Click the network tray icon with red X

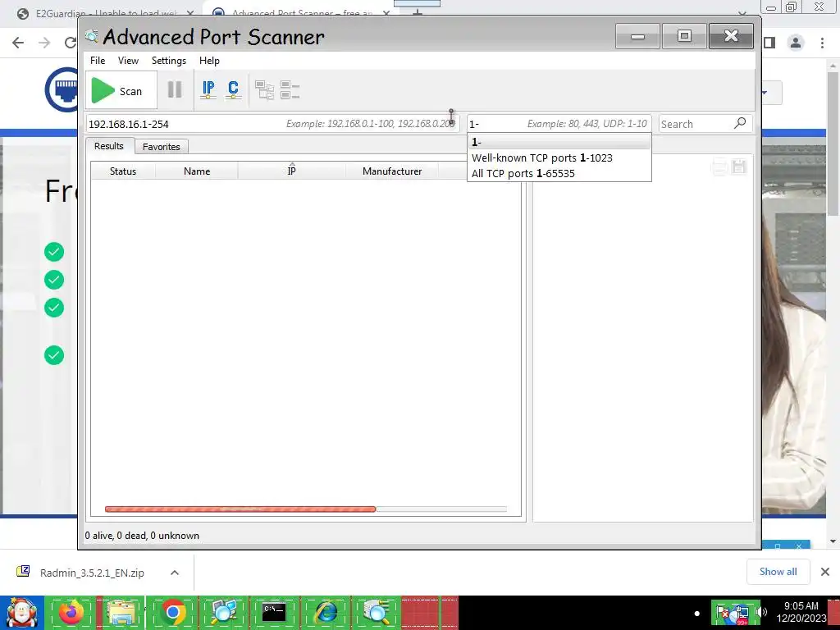[x=723, y=613]
